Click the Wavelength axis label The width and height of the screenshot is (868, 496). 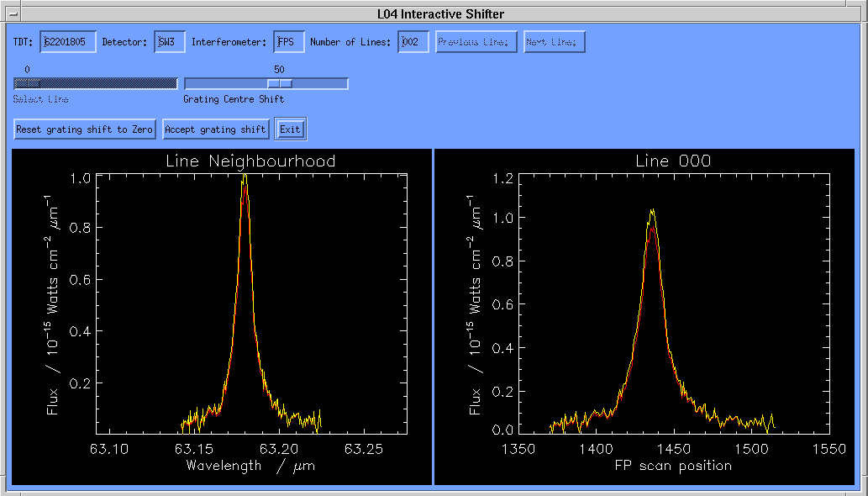tap(250, 466)
